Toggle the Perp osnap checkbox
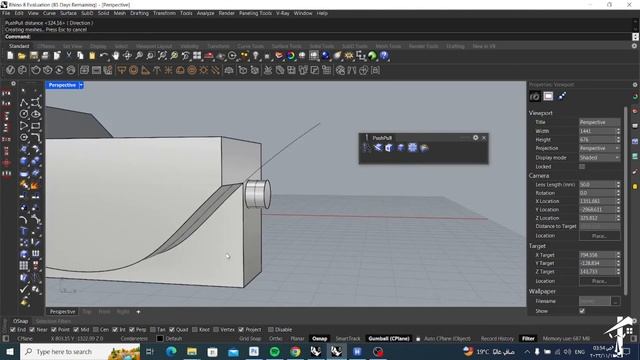Viewport: 640px width, 360px height. [x=131, y=330]
